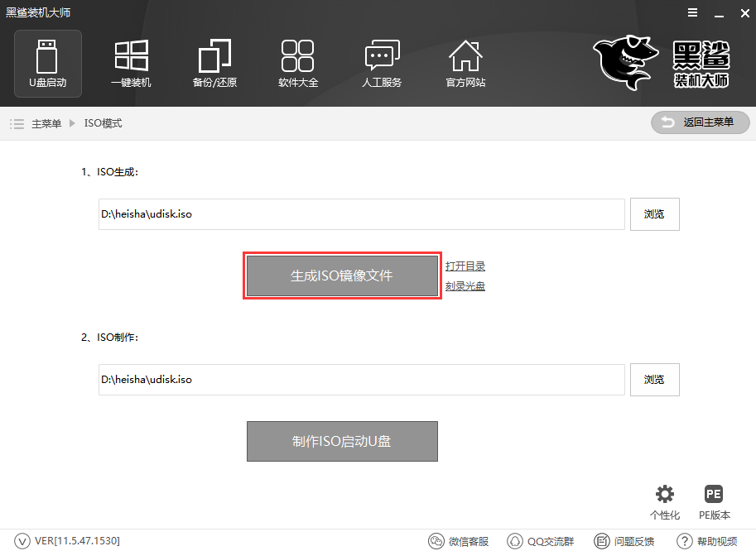Open 软件大全 software center
Viewport: 756px width, 551px height.
pos(298,63)
